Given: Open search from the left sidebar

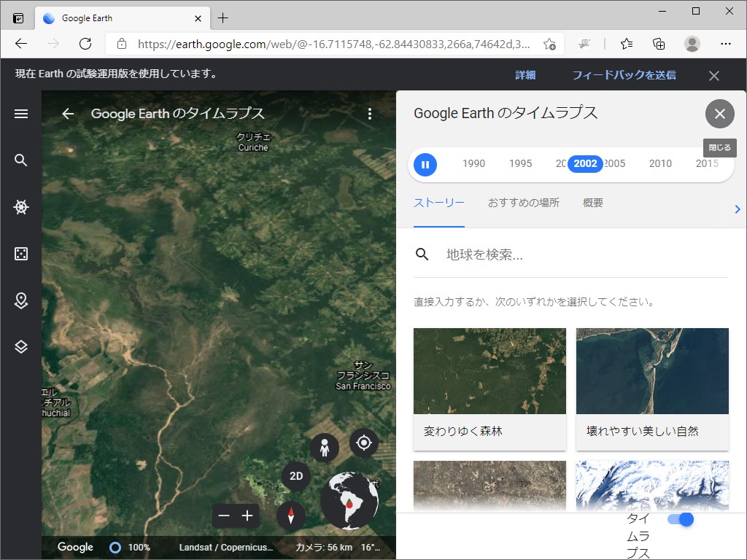Looking at the screenshot, I should [x=21, y=160].
